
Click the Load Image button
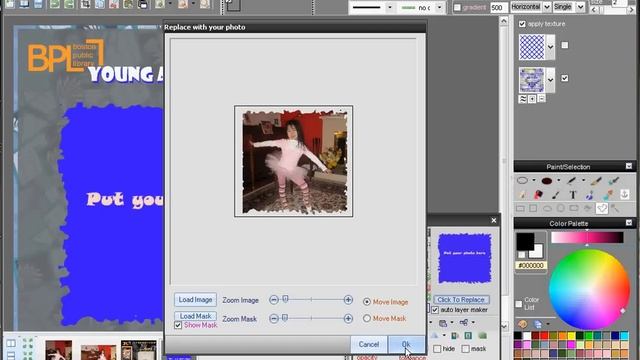tap(195, 300)
